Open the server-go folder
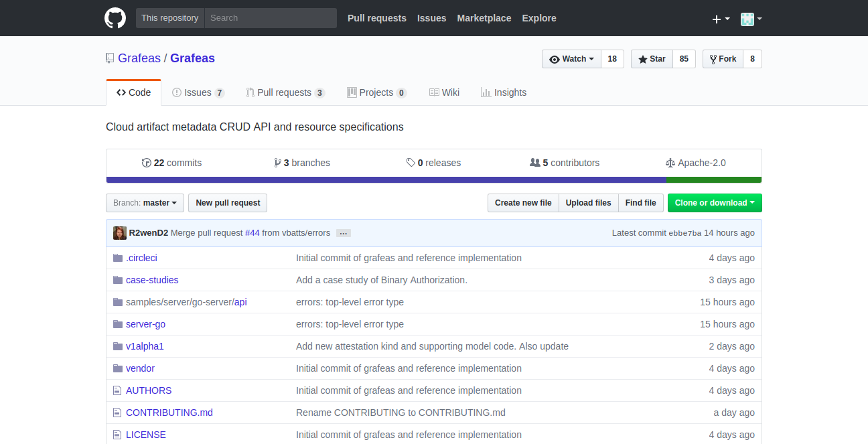 (x=145, y=324)
